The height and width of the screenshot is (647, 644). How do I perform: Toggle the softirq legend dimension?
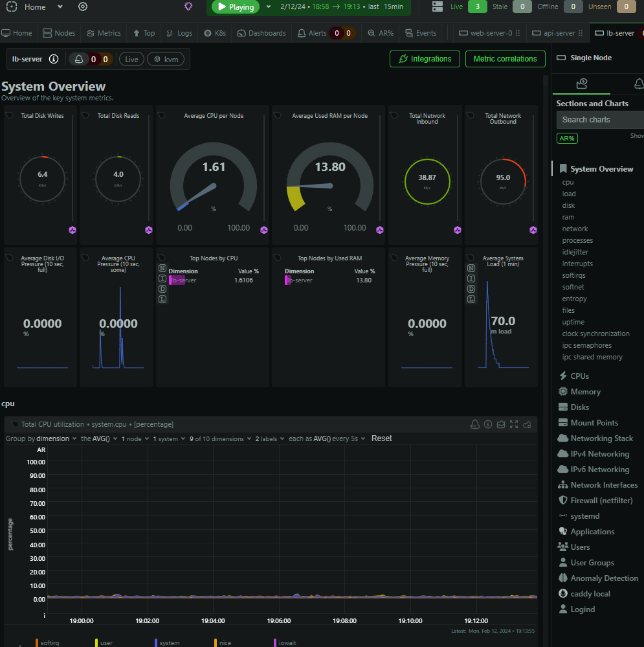50,643
